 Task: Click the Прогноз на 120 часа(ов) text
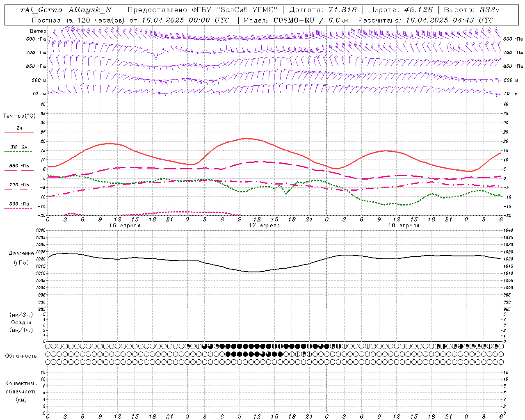point(79,20)
